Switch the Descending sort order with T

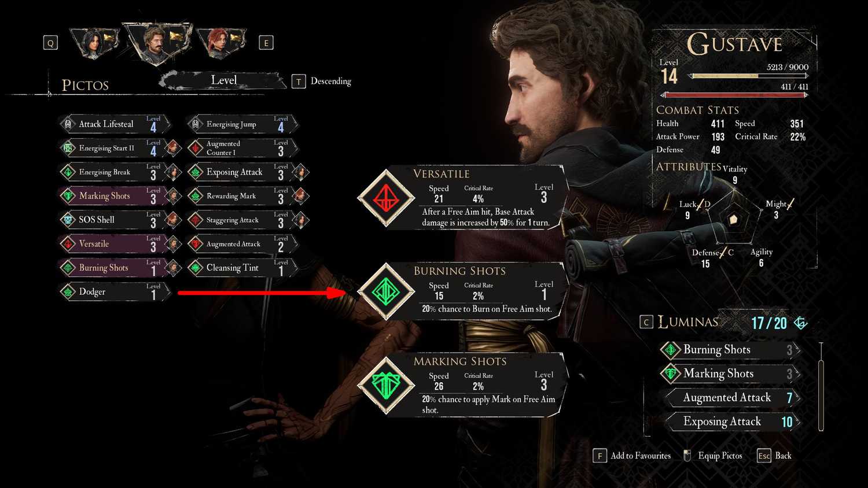tap(321, 81)
